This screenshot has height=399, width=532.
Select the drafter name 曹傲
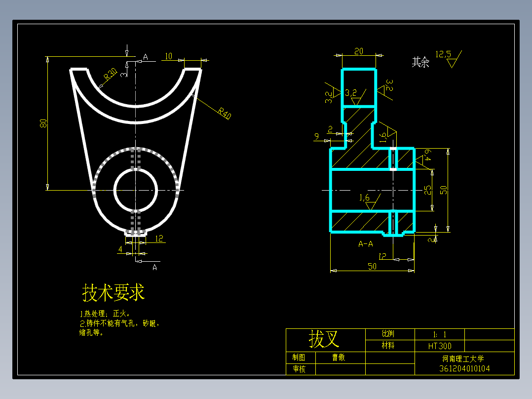(338, 357)
